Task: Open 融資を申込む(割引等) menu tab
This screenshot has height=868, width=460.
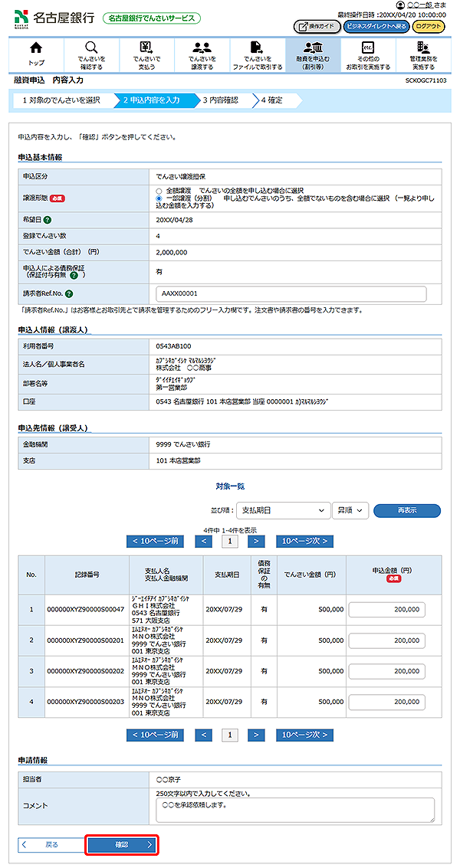Action: (x=312, y=54)
